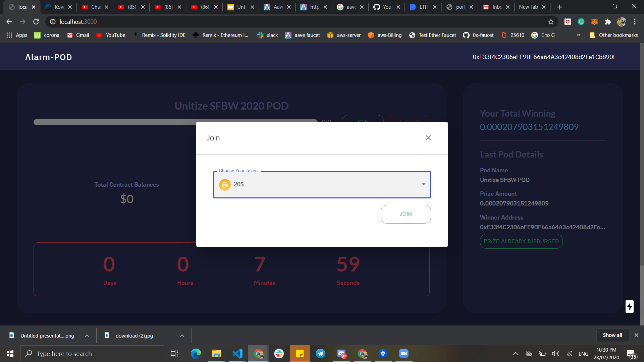Open the MetaMask fox extension icon
This screenshot has height=362, width=644.
point(595,21)
